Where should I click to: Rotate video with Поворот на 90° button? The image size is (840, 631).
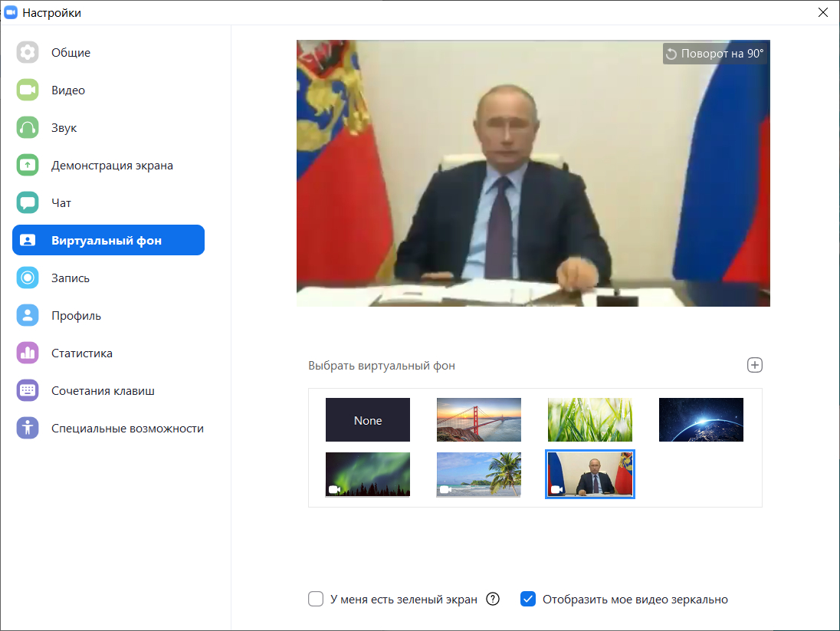(714, 54)
